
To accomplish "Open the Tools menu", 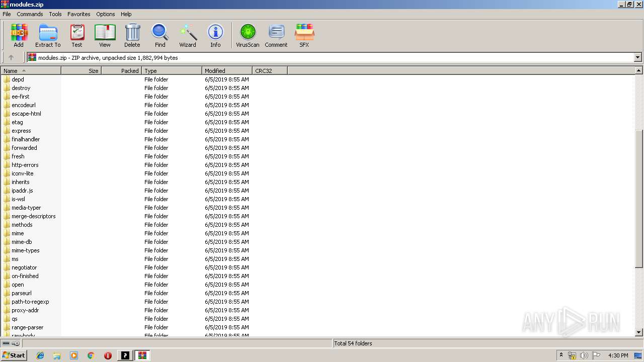I will 55,14.
